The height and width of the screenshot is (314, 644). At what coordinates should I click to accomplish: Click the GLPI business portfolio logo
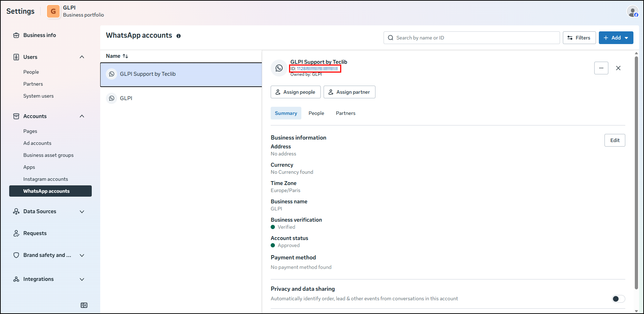(x=53, y=11)
